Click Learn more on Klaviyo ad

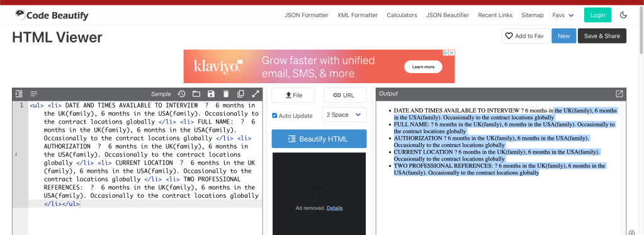(423, 67)
